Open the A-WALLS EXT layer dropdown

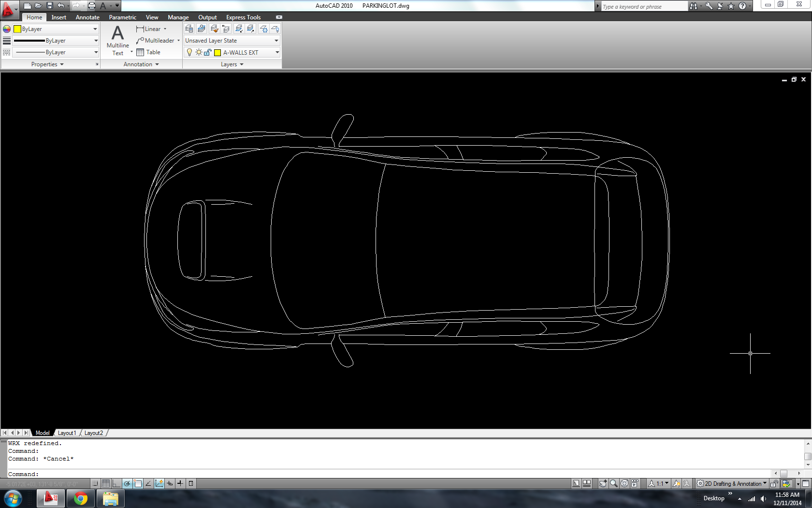(x=232, y=52)
